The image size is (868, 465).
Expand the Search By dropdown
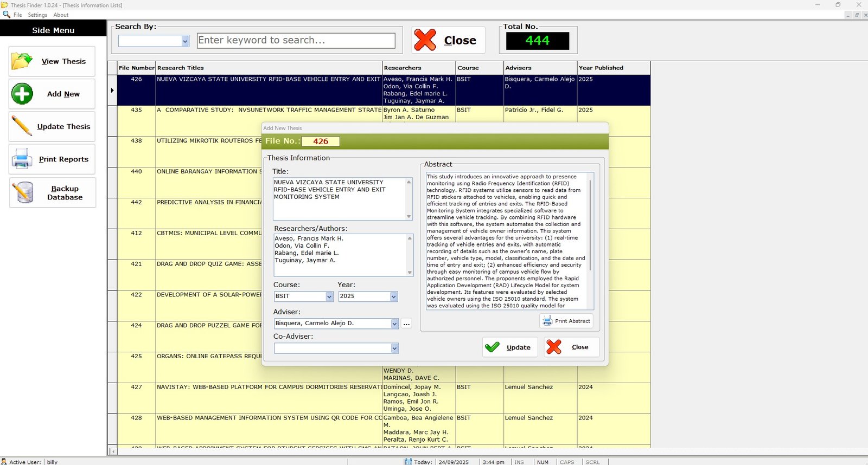click(185, 41)
